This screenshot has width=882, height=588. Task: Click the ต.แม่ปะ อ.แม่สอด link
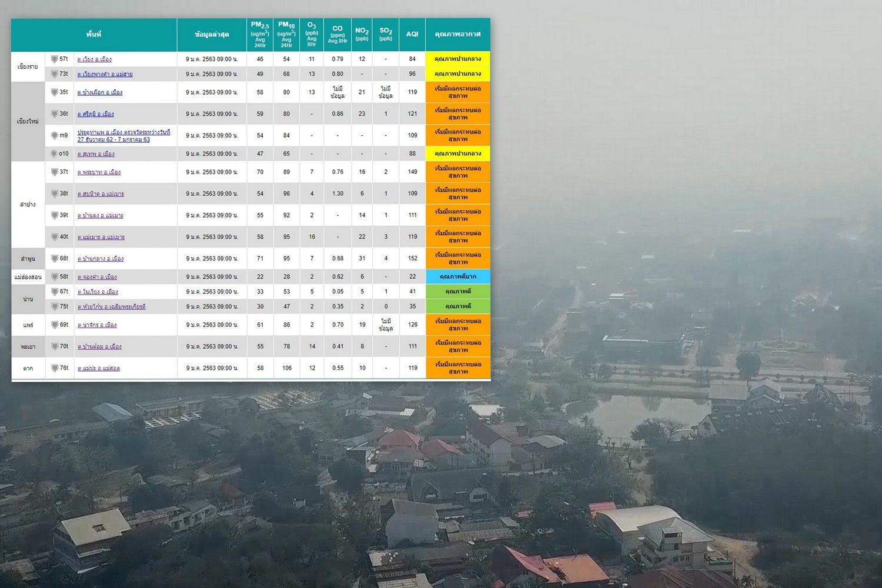[x=98, y=369]
